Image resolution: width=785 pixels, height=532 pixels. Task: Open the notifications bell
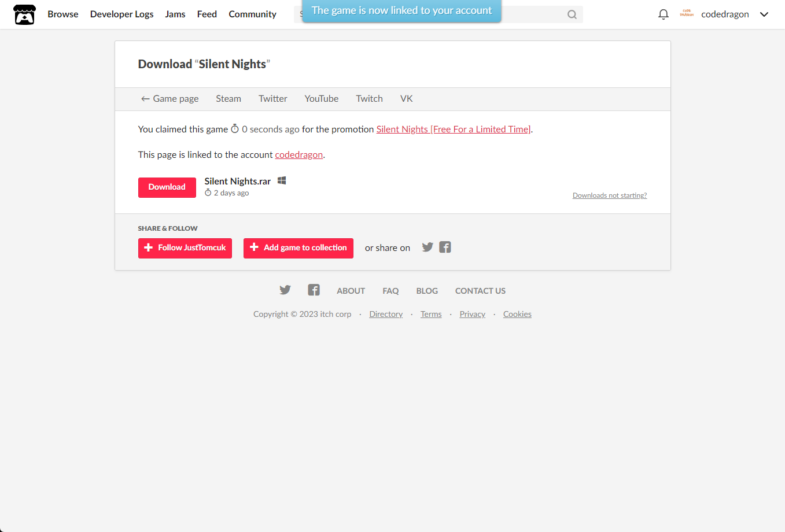click(x=664, y=14)
